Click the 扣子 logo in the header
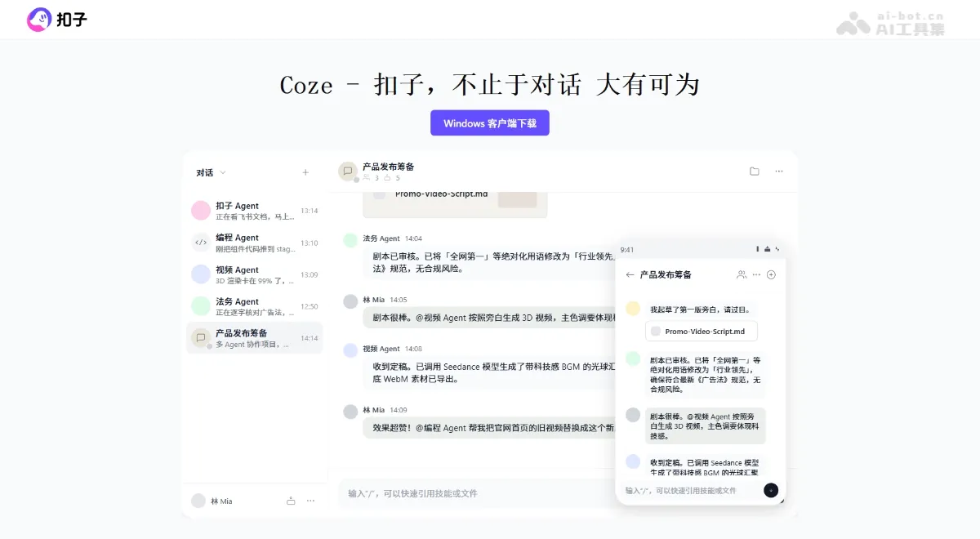 57,20
